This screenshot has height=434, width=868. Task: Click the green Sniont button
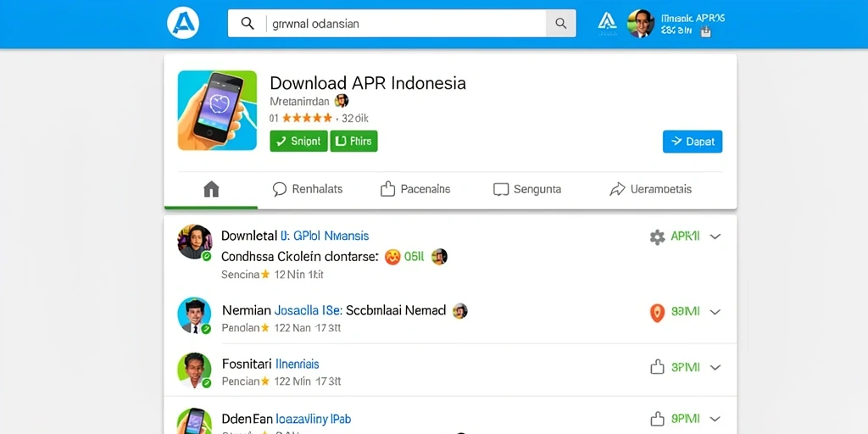click(x=299, y=142)
